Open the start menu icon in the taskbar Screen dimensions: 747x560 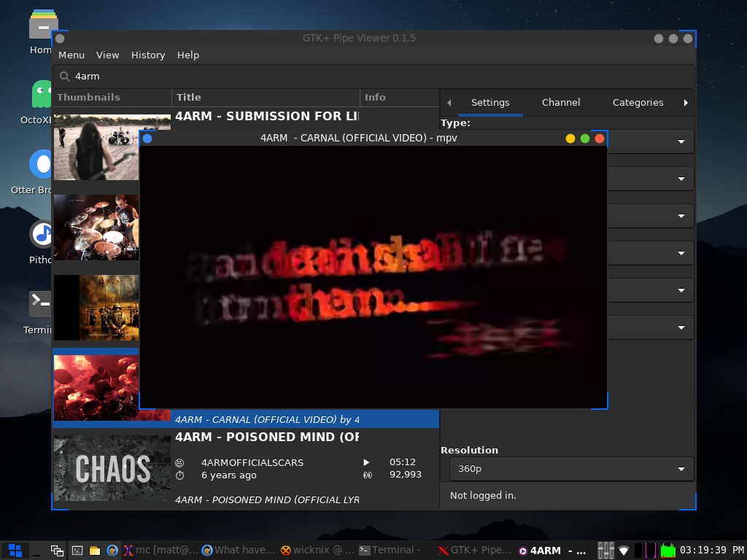point(15,551)
